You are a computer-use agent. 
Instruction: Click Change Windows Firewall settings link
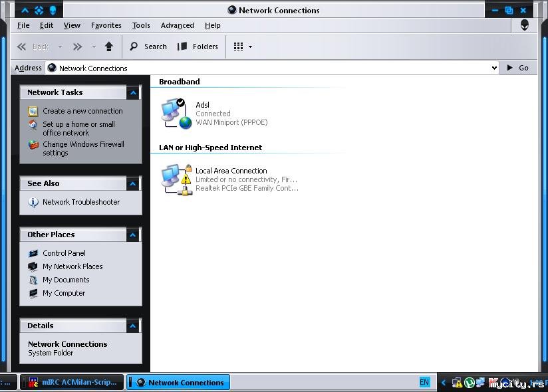(x=83, y=148)
